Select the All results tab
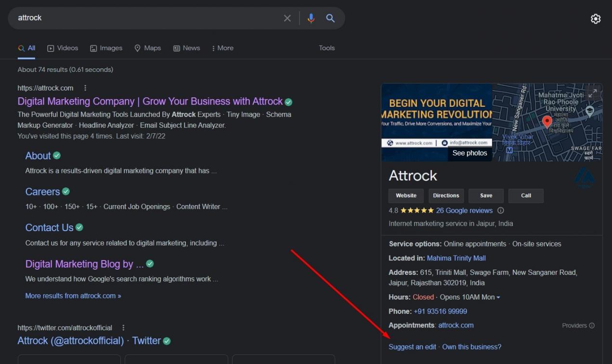Viewport: 612px width, 364px height. click(x=26, y=48)
